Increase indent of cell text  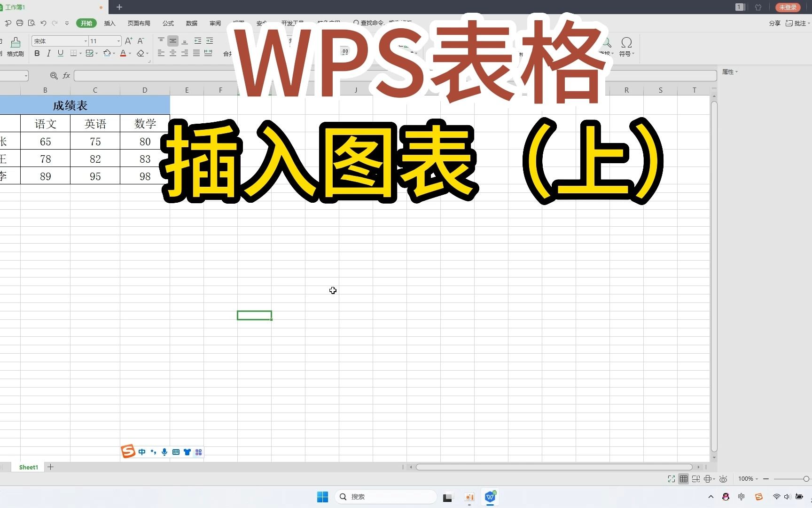210,41
